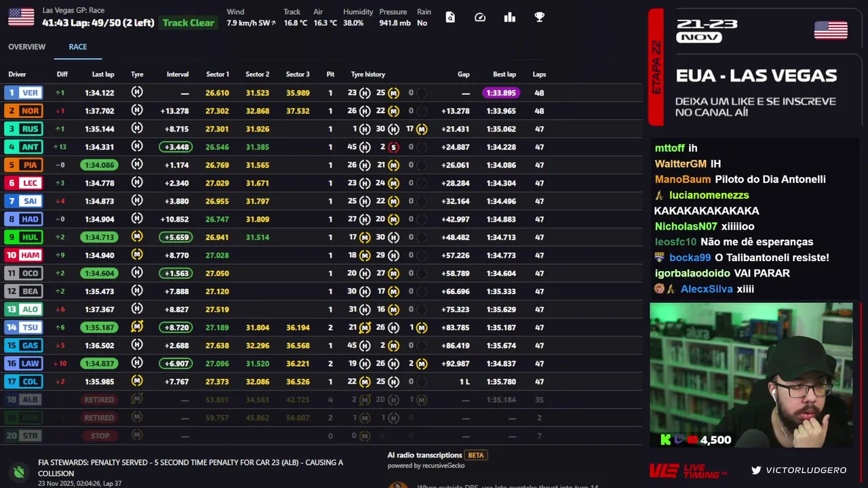Viewport: 868px width, 488px height.
Task: Click the STOP status in STR's row
Action: [100, 436]
